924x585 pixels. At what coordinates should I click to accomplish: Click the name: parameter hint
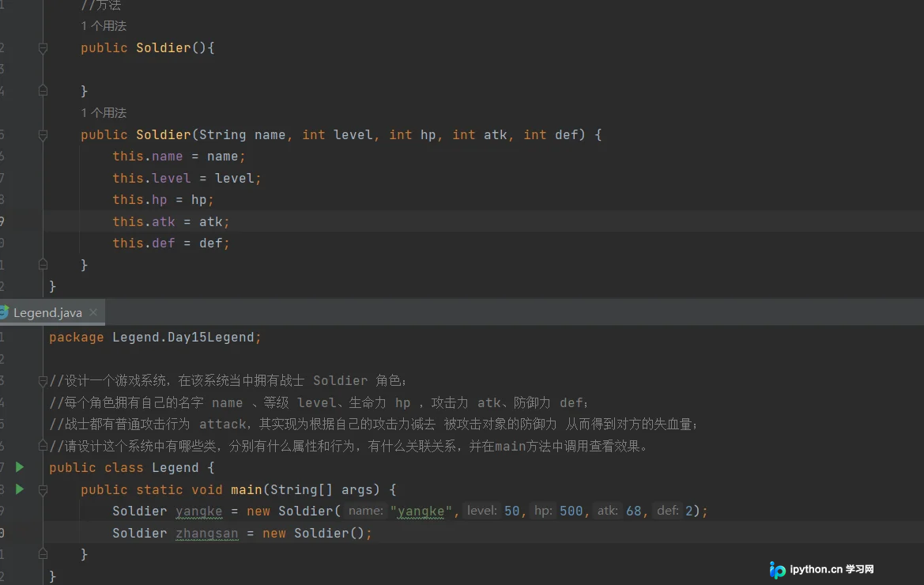(365, 511)
